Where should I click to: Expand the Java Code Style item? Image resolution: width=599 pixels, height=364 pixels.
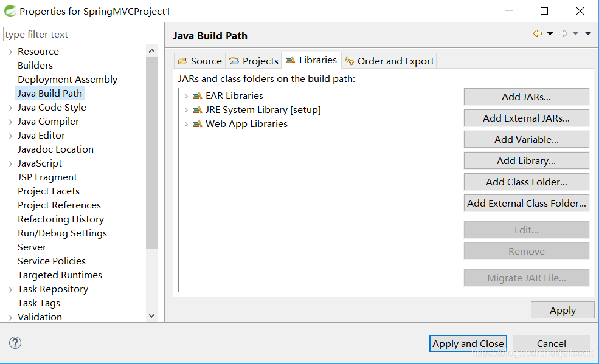tap(11, 108)
